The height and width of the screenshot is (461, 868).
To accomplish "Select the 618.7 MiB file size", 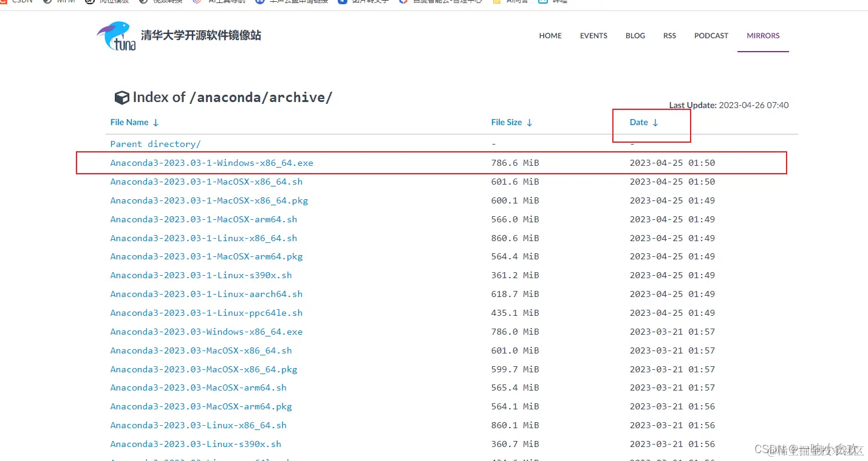I will pos(515,294).
